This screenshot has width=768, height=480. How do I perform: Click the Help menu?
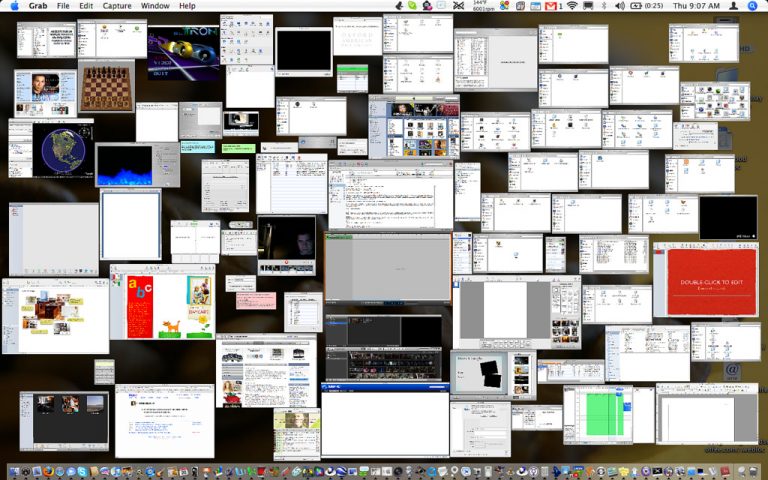(187, 6)
